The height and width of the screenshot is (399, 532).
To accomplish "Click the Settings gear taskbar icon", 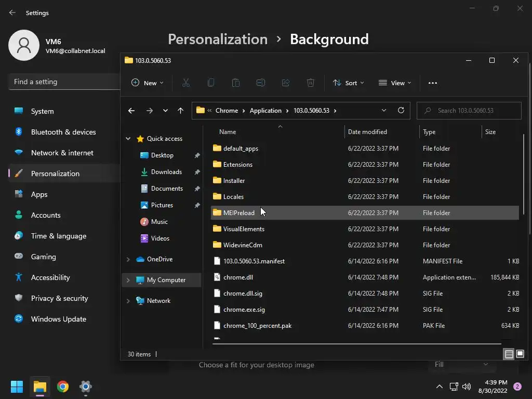I will pyautogui.click(x=86, y=387).
